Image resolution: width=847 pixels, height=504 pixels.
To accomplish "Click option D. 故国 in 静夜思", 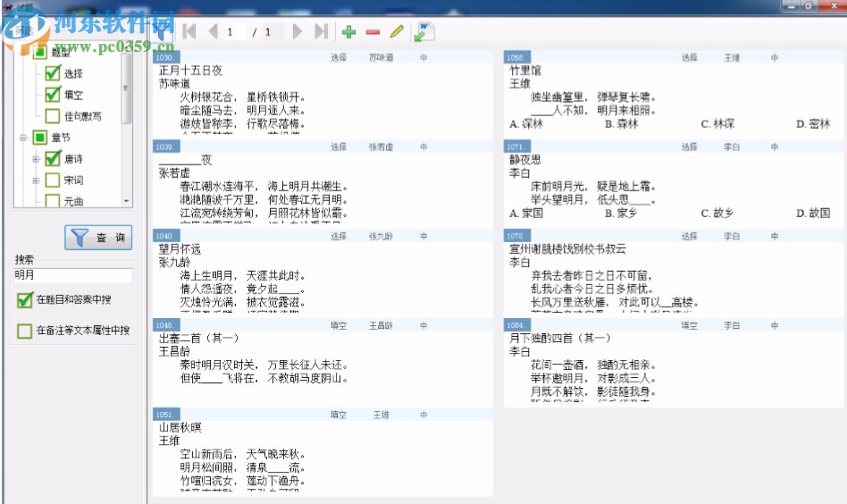I will pos(813,214).
